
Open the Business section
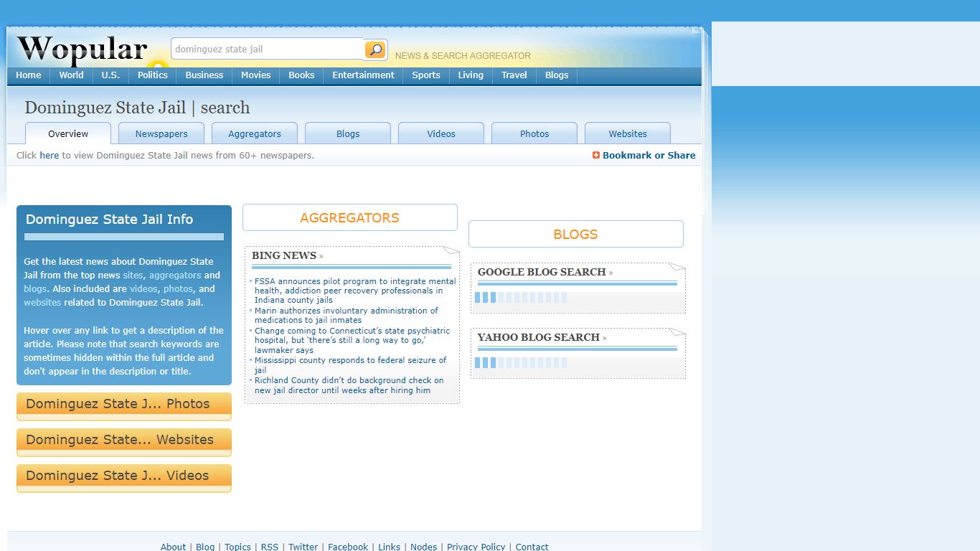(x=204, y=75)
